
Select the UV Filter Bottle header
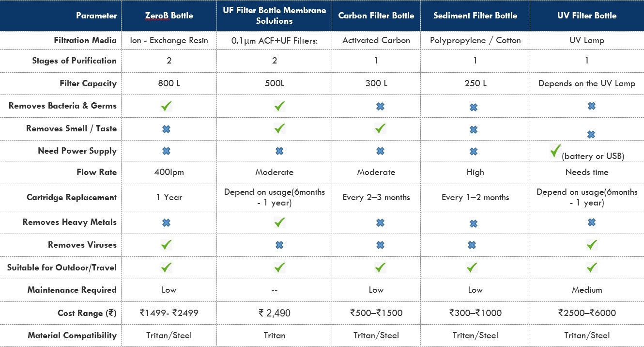tap(587, 16)
